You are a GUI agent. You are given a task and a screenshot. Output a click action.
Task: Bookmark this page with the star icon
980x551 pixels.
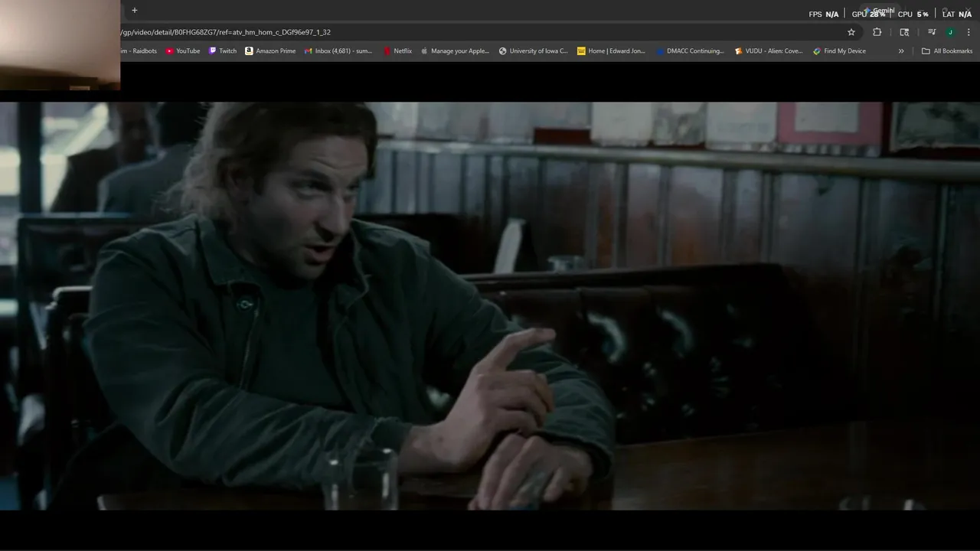click(851, 32)
